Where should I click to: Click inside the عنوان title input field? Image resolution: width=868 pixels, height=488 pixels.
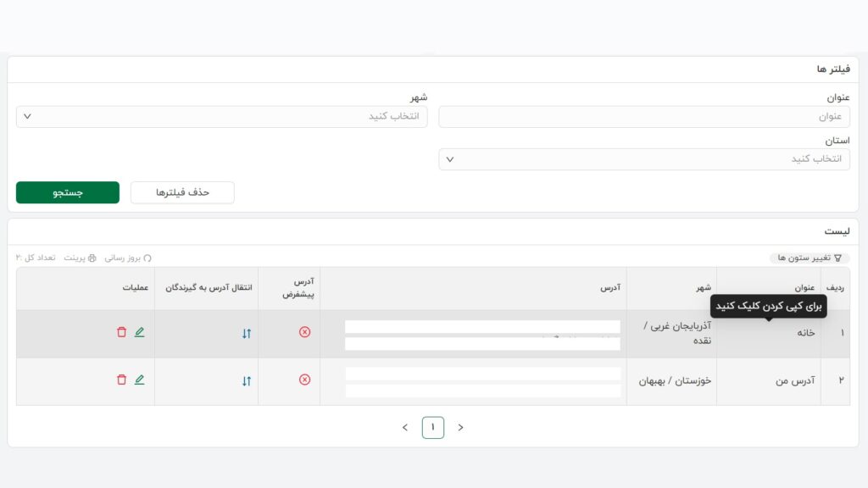pos(644,116)
